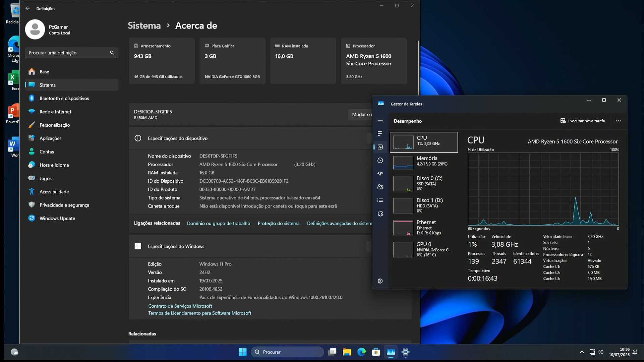
Task: Open the RAM instalada info card
Action: [x=303, y=61]
